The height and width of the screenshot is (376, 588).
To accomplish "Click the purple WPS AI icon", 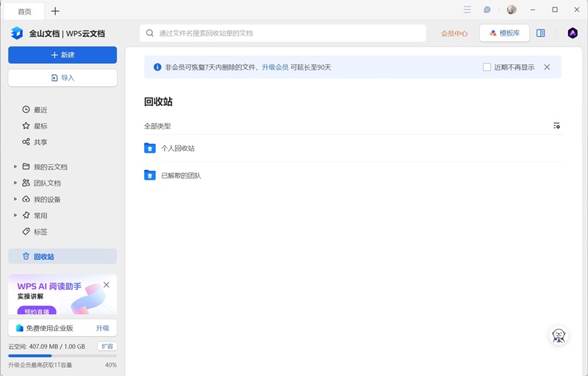I will (573, 33).
